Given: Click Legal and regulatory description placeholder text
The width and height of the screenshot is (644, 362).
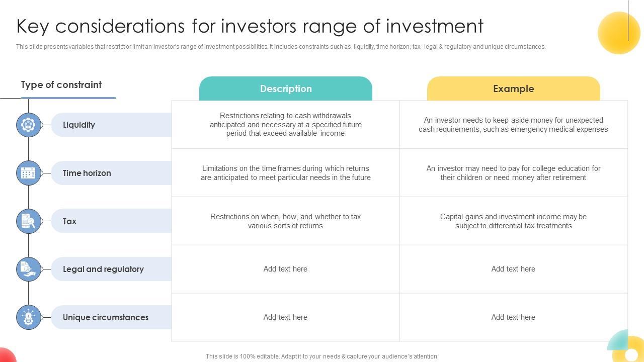Looking at the screenshot, I should click(285, 269).
